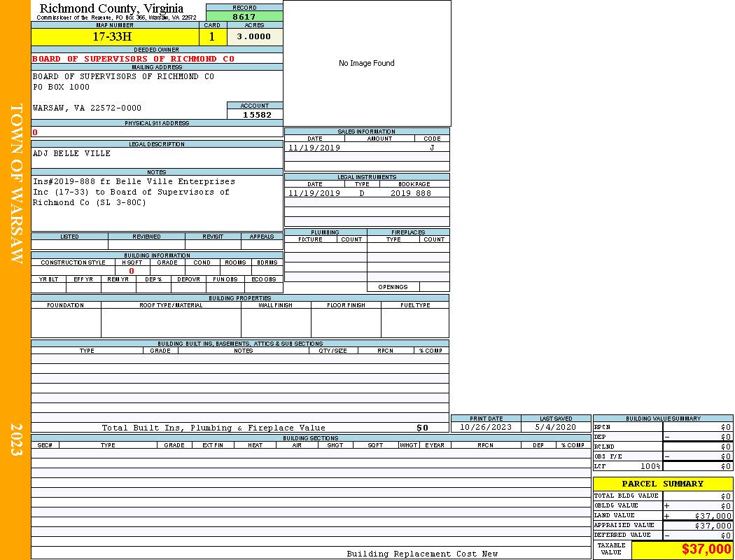The height and width of the screenshot is (560, 735).
Task: Select the acres value 3.0000
Action: (254, 36)
